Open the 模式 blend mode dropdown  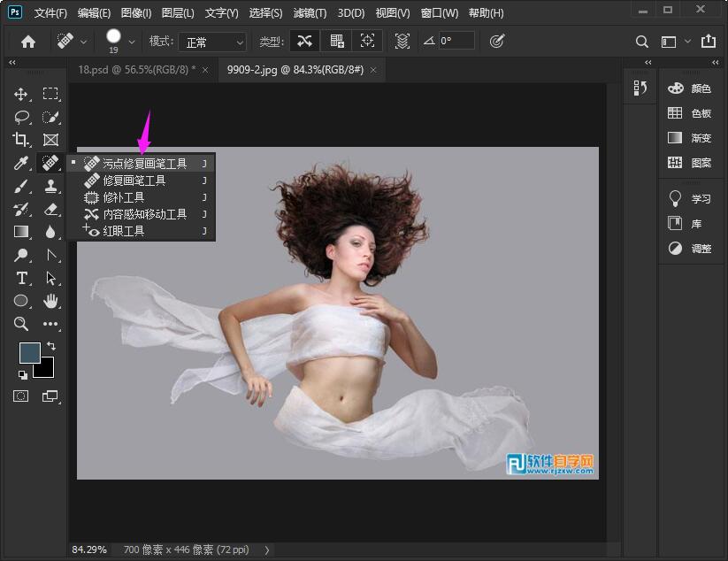pos(212,42)
